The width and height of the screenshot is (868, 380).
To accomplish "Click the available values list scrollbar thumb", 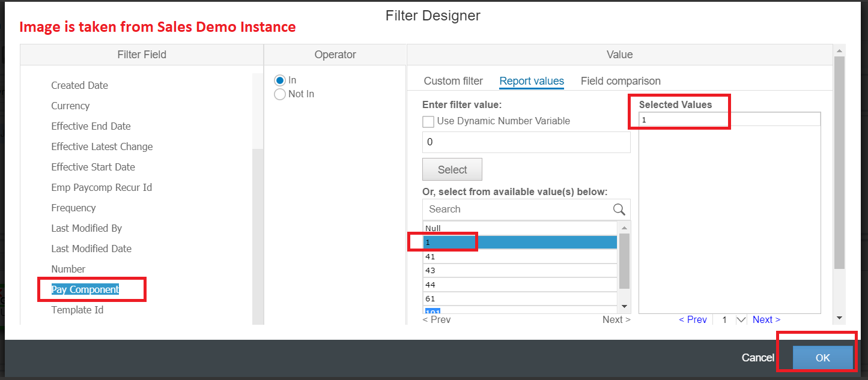I will 624,261.
